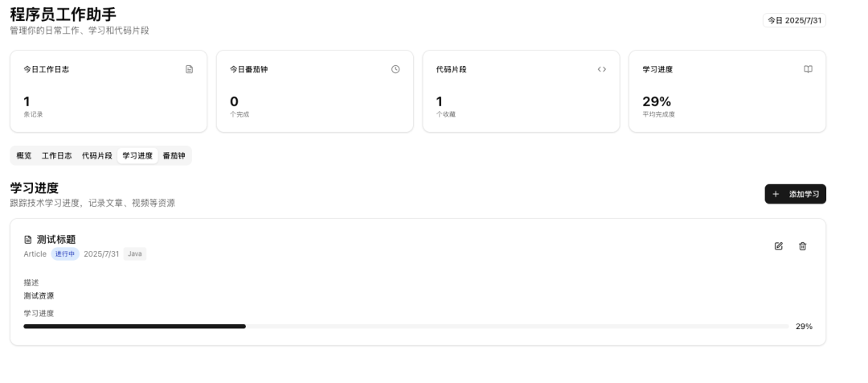Open the 工作日志 tab
Viewport: 868px width, 383px height.
(x=56, y=155)
